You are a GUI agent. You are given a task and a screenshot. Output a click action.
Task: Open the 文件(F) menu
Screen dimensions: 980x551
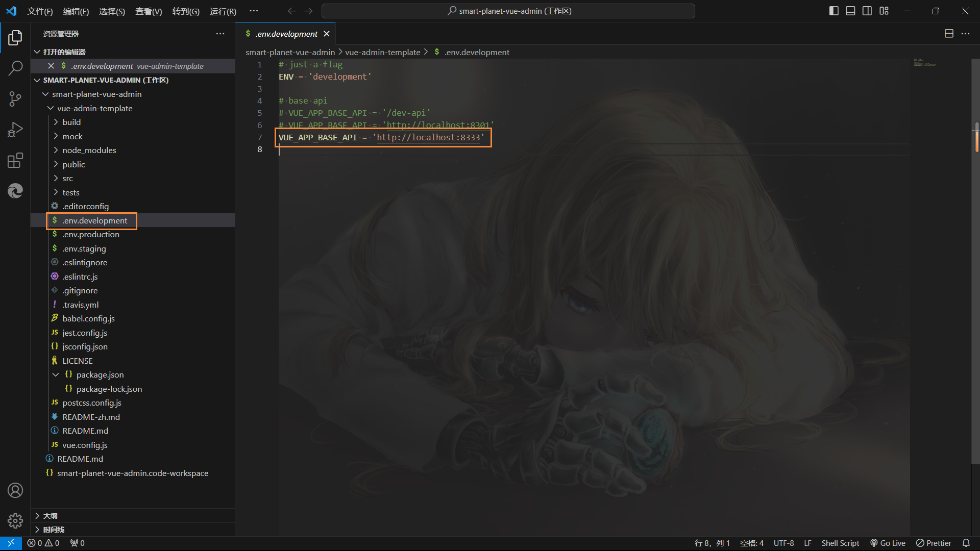(x=40, y=11)
